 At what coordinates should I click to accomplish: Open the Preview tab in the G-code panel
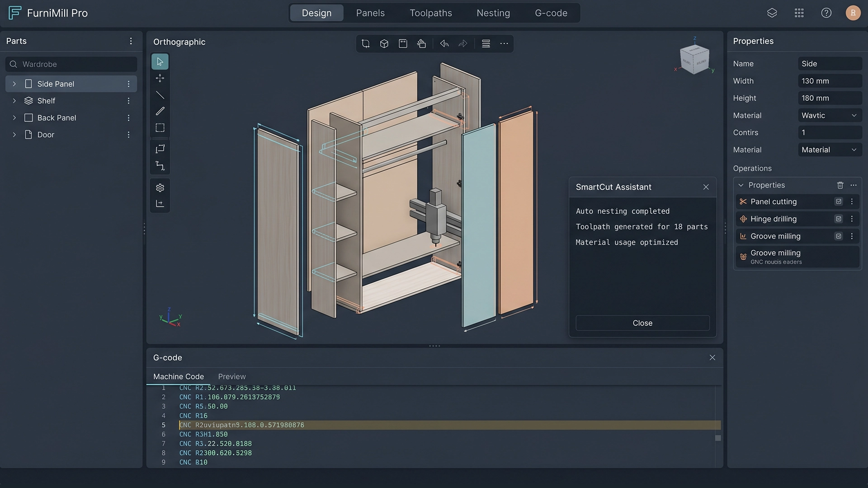pyautogui.click(x=232, y=376)
